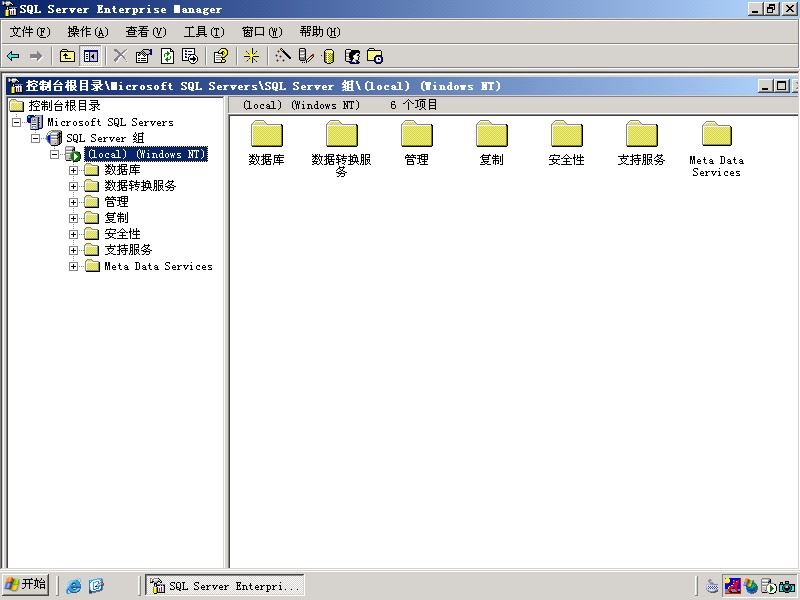Image resolution: width=800 pixels, height=600 pixels.
Task: Expand the 数据转换服务 tree folder
Action: 73,186
